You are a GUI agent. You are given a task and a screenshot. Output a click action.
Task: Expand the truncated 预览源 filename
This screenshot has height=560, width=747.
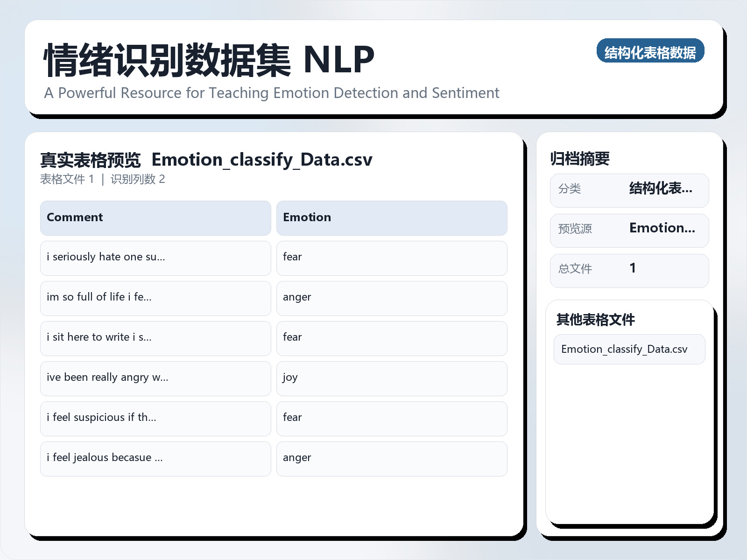pos(662,229)
